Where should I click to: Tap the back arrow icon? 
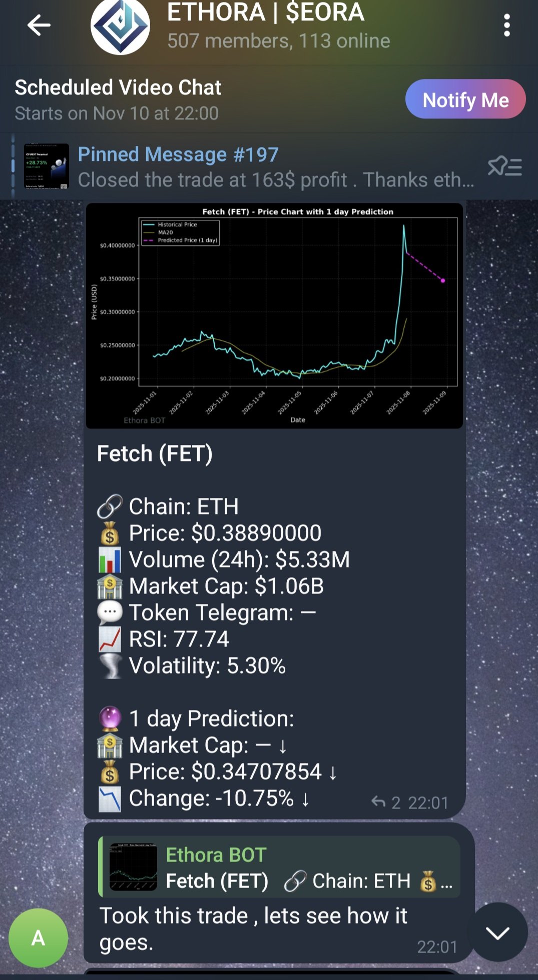(39, 25)
